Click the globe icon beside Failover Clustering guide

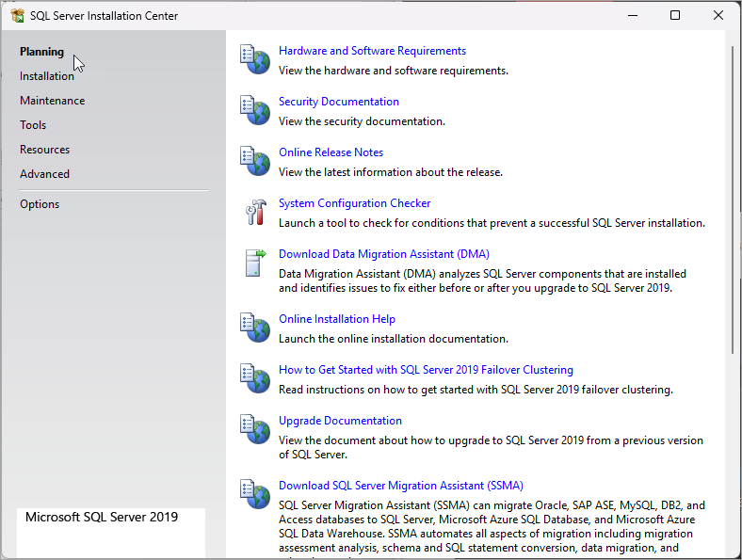[255, 378]
